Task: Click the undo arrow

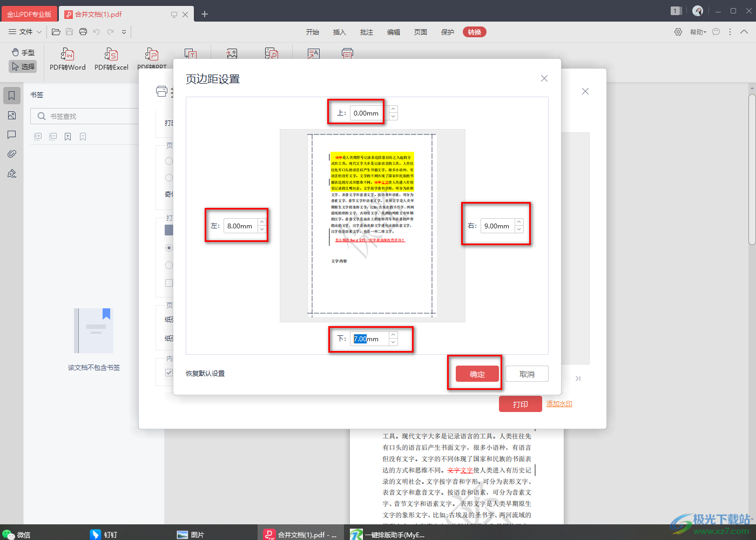Action: tap(97, 32)
